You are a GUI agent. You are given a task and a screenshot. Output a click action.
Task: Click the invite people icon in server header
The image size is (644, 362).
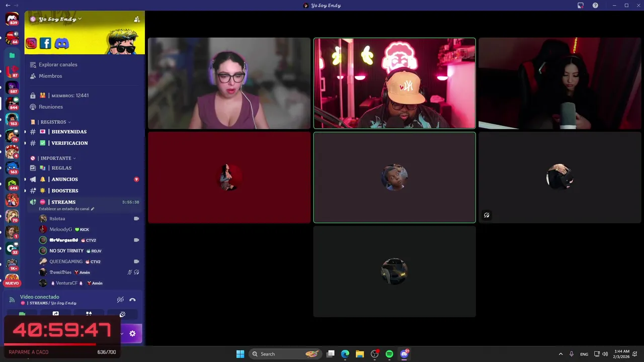137,19
